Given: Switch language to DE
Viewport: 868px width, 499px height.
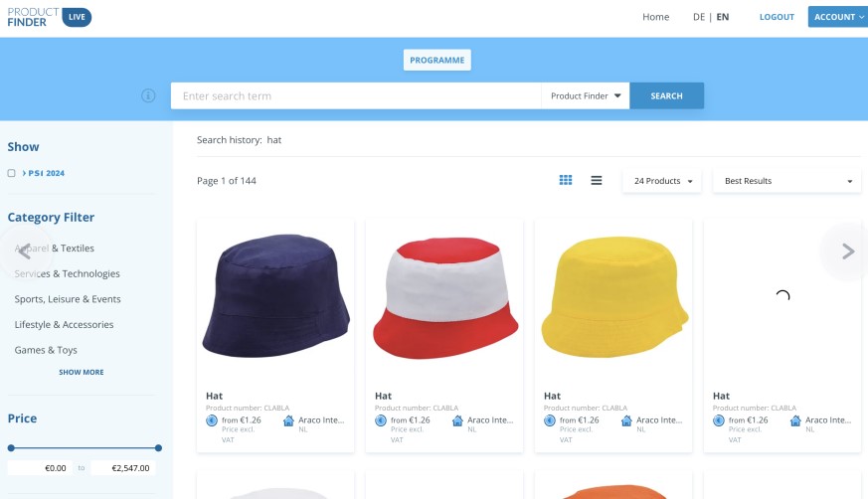Looking at the screenshot, I should (699, 17).
